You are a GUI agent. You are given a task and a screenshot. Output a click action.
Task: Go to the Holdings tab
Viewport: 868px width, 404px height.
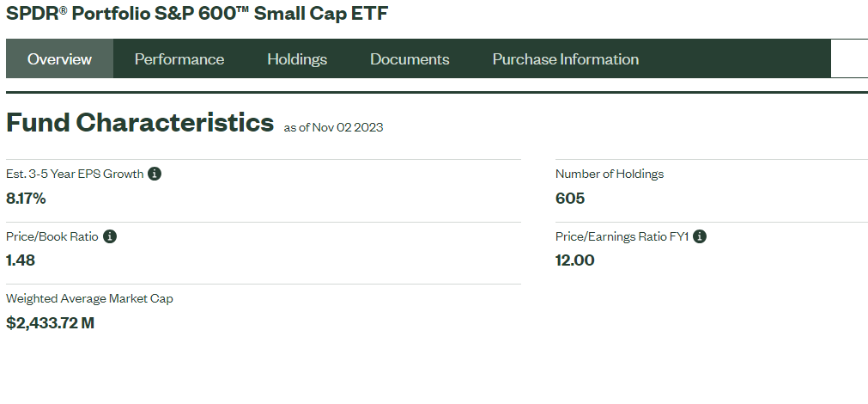coord(297,58)
